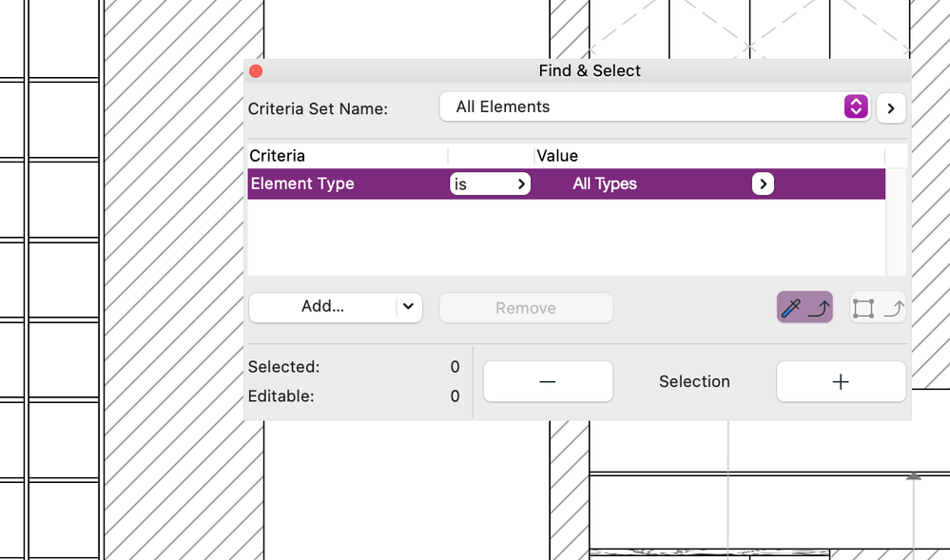950x560 pixels.
Task: Click the arrow button beside All Elements
Action: tap(891, 107)
